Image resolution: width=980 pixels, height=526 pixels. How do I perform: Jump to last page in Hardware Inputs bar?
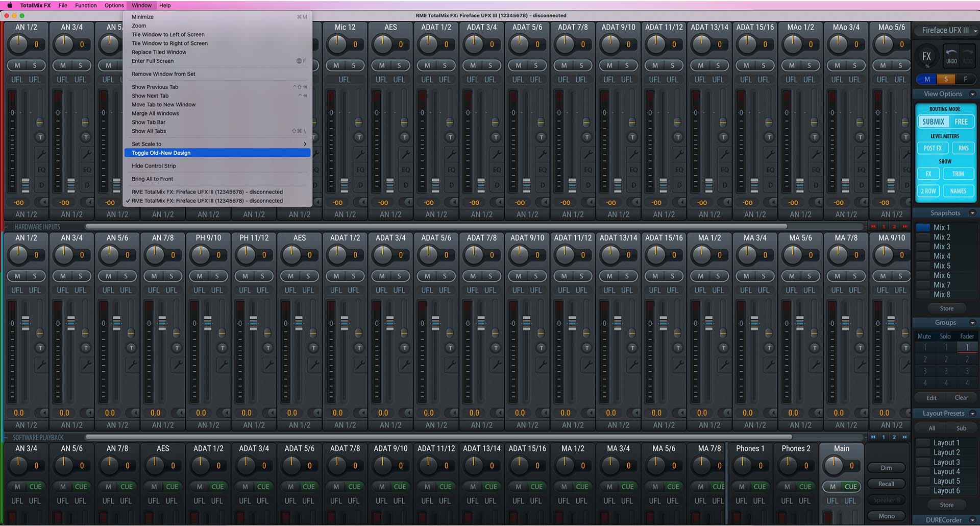point(905,226)
